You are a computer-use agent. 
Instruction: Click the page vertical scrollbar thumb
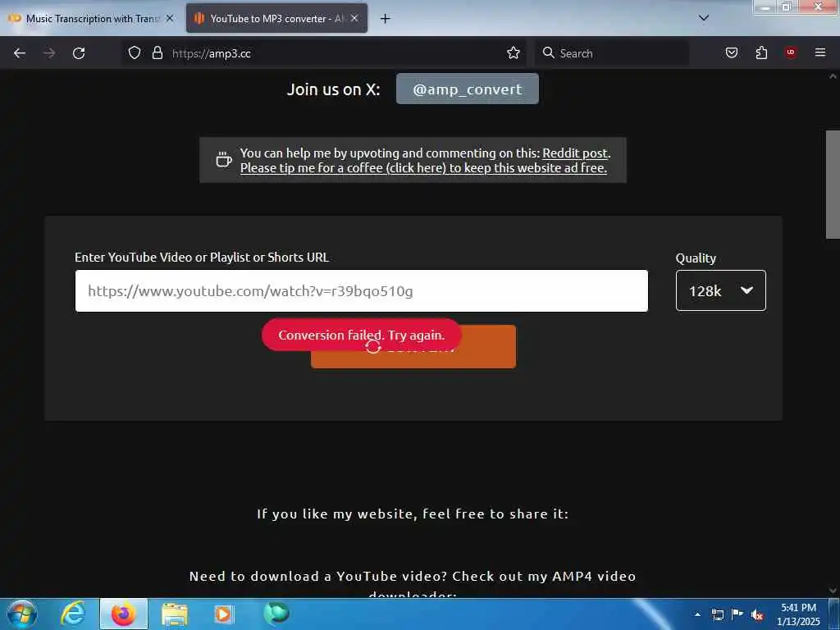[833, 185]
